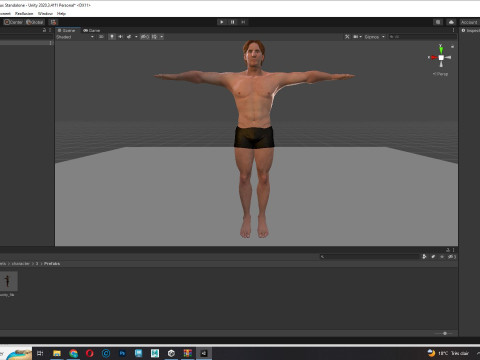Open the weather widget in the system tray
The image size is (480, 360).
(448, 353)
